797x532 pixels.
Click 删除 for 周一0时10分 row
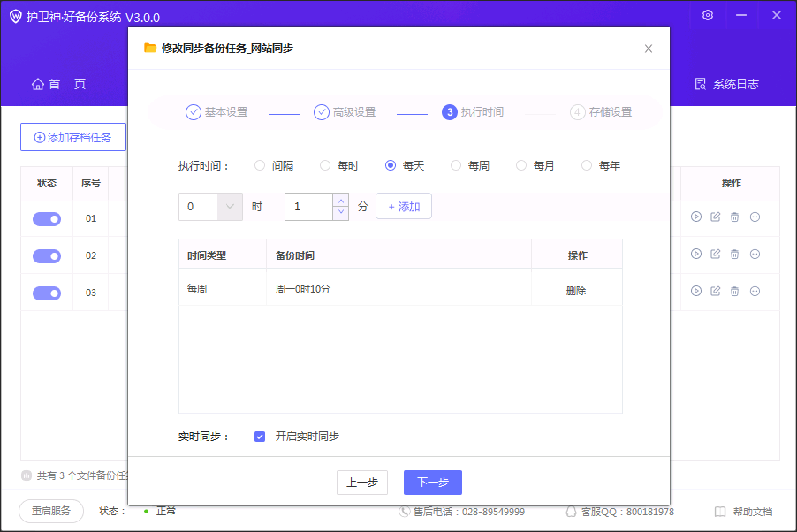576,291
